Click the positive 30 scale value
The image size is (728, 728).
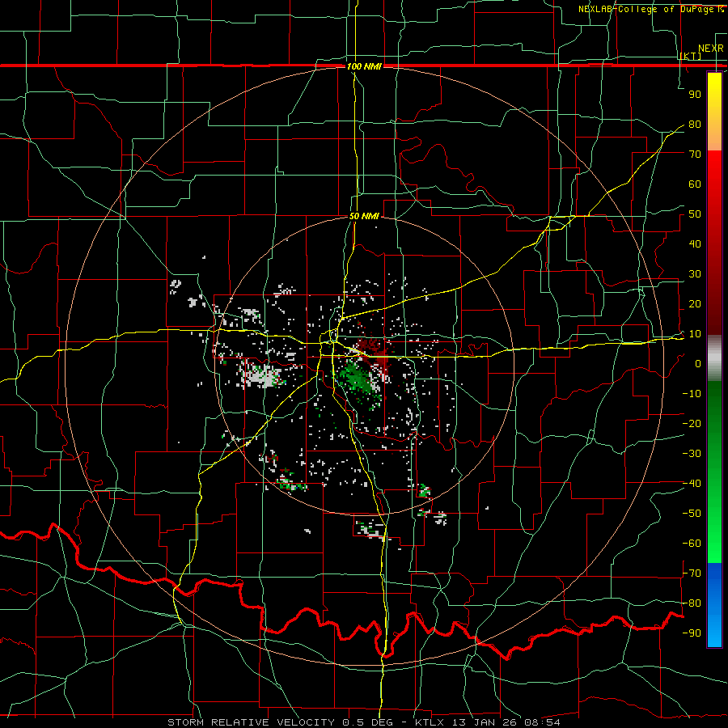click(695, 274)
